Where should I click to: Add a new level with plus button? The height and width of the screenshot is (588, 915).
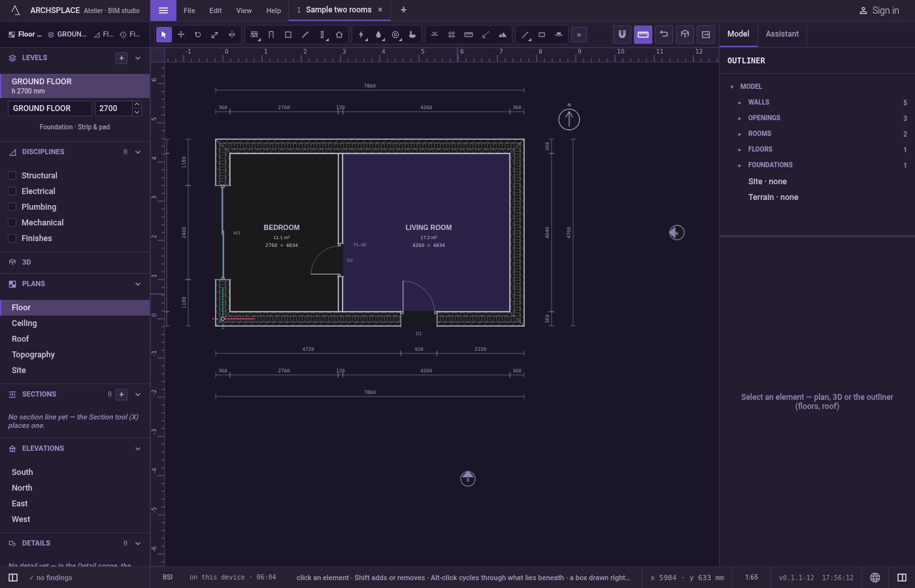[x=121, y=58]
